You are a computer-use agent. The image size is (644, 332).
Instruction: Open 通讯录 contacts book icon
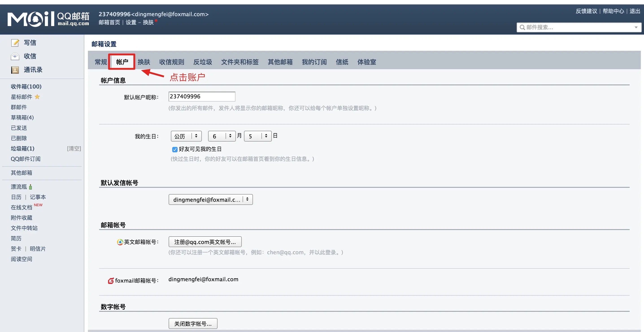[15, 70]
